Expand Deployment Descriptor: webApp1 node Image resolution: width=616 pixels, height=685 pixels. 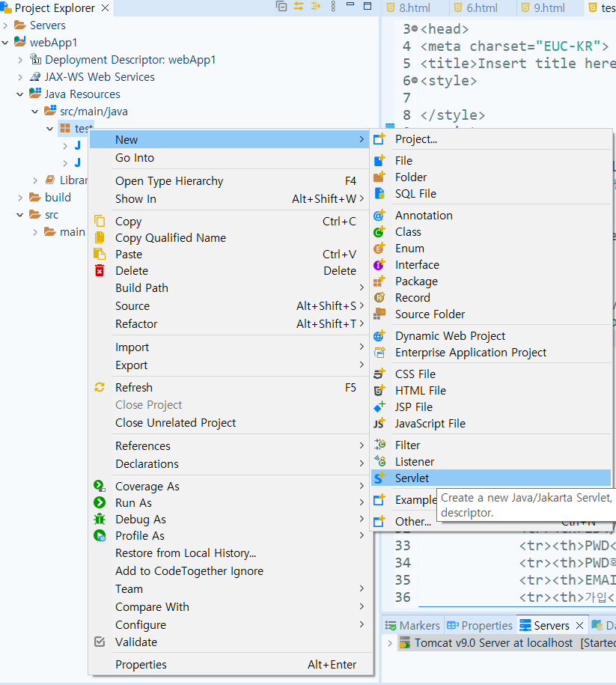click(x=20, y=60)
